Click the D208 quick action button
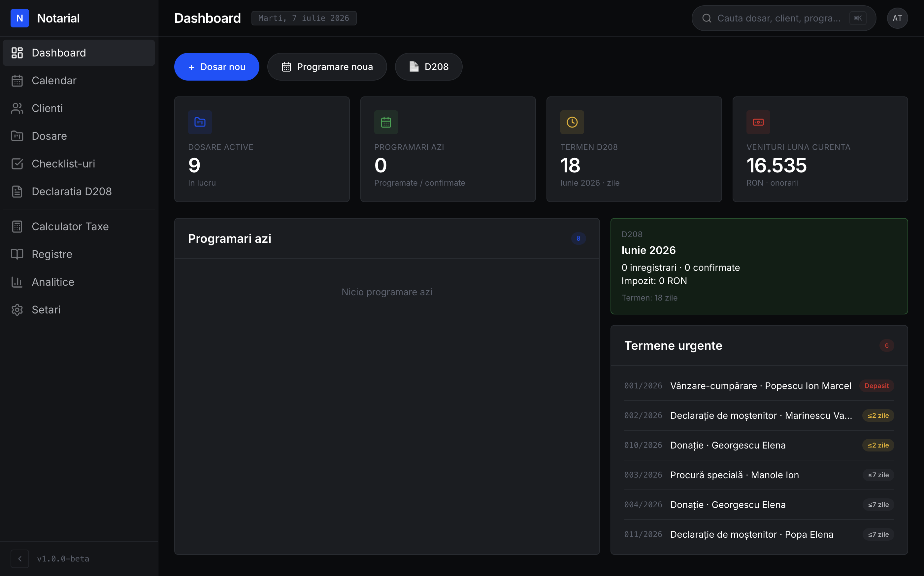This screenshot has width=924, height=576. (x=429, y=67)
